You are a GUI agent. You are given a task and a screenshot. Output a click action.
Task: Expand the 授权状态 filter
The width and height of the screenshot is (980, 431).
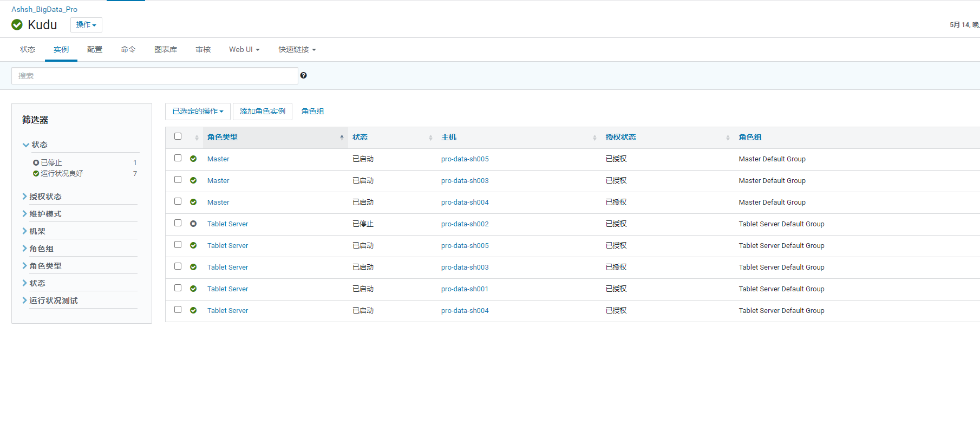pyautogui.click(x=42, y=197)
